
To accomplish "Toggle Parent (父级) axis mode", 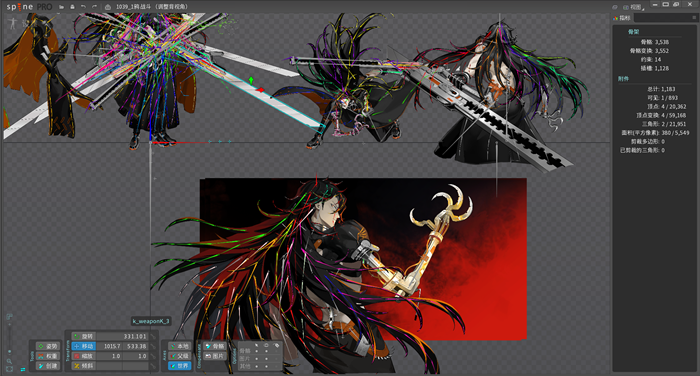I will 179,356.
